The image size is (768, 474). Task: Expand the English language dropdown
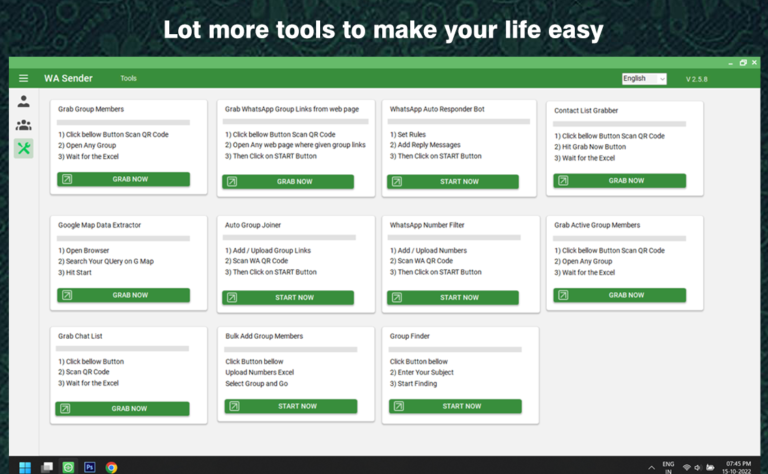pos(643,78)
